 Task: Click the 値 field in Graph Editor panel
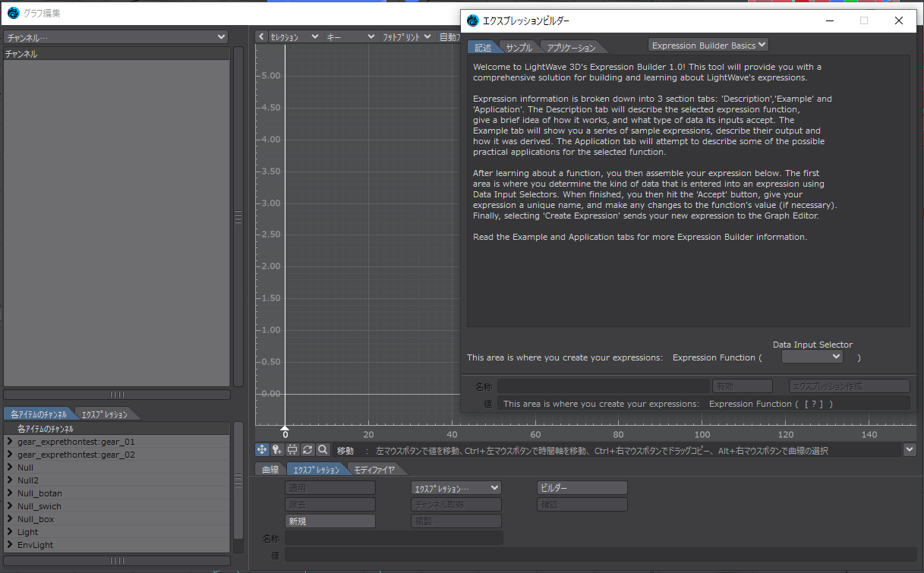click(x=600, y=556)
